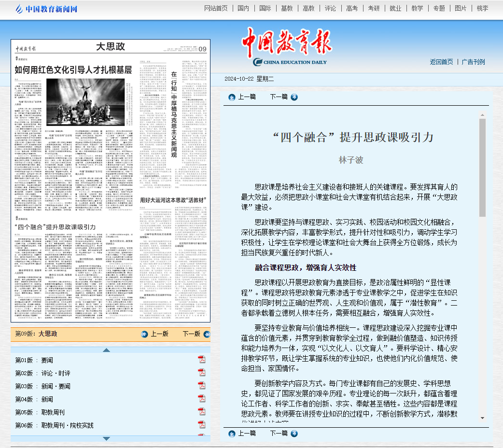The height and width of the screenshot is (448, 503).
Task: Download the PDF for 第02版 评论·时评
Action: [x=201, y=373]
